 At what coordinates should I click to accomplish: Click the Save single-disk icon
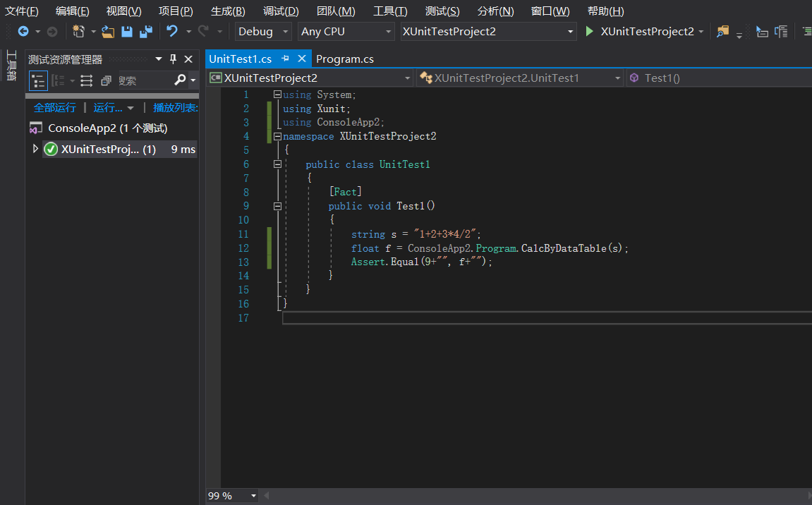pos(127,32)
